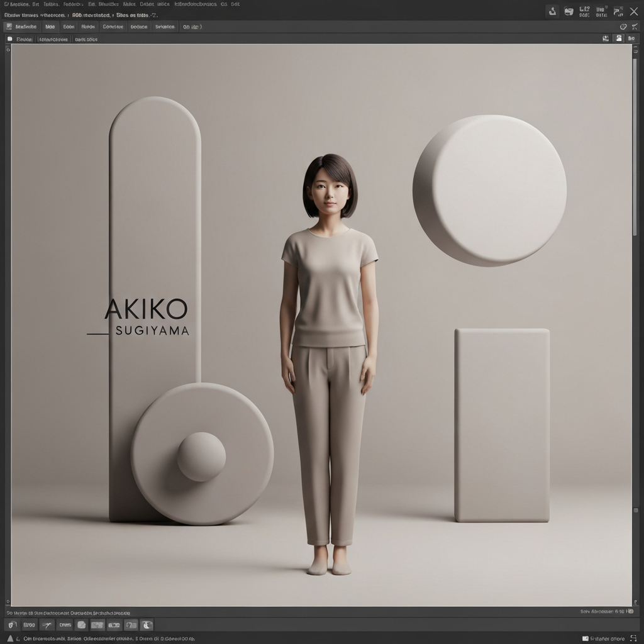This screenshot has width=644, height=644.
Task: Select the small sphere inside the lower disc
Action: [201, 457]
